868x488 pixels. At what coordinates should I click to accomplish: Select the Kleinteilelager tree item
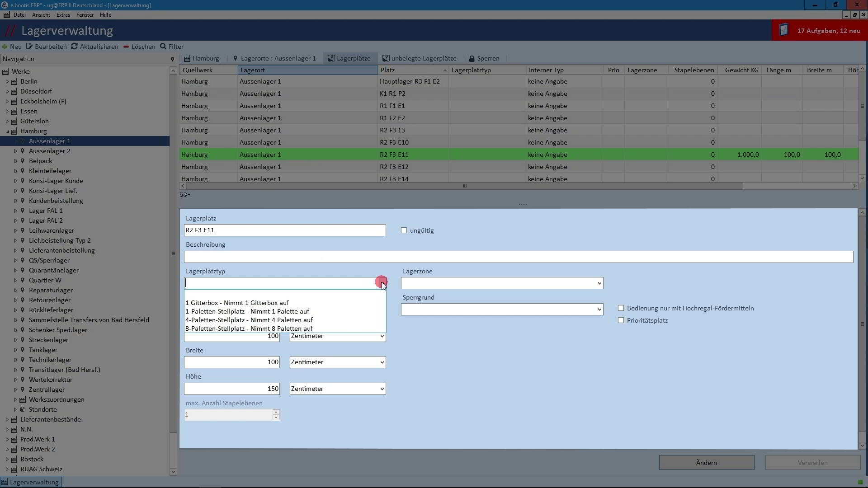[x=50, y=171]
